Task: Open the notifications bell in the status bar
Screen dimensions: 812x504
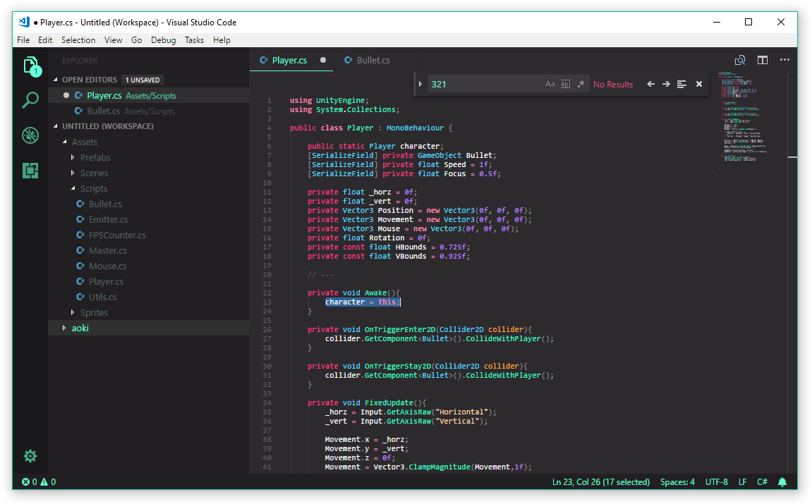Action: pos(782,482)
